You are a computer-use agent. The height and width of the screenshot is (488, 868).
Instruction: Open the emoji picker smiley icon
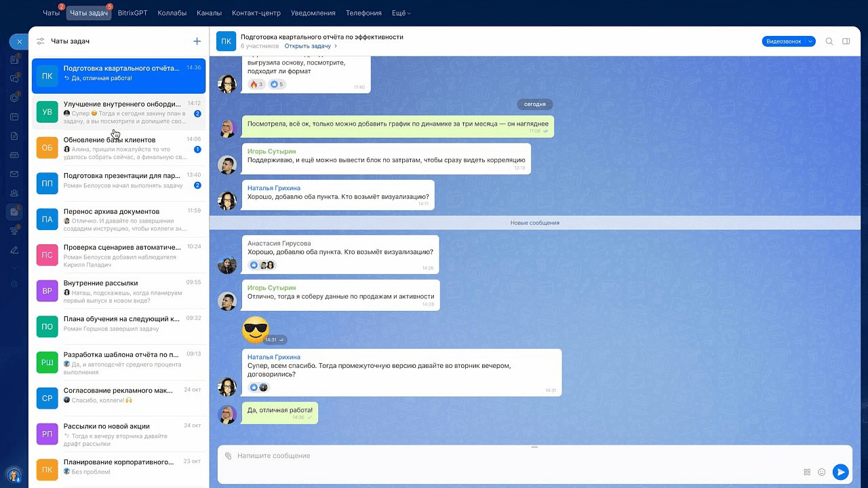(x=821, y=472)
